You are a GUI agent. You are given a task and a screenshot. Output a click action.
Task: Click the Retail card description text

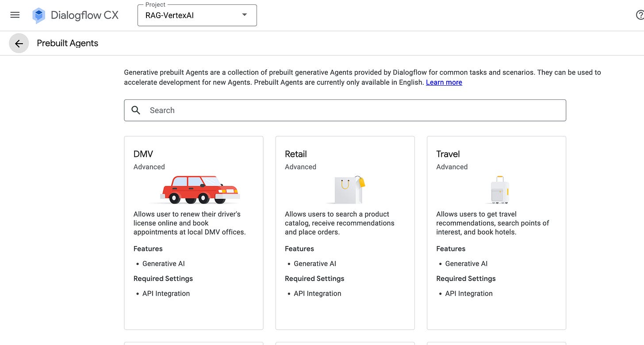pos(340,223)
